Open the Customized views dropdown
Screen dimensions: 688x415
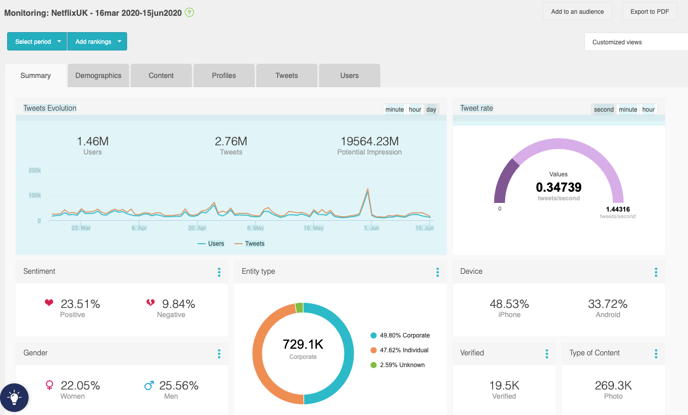636,42
